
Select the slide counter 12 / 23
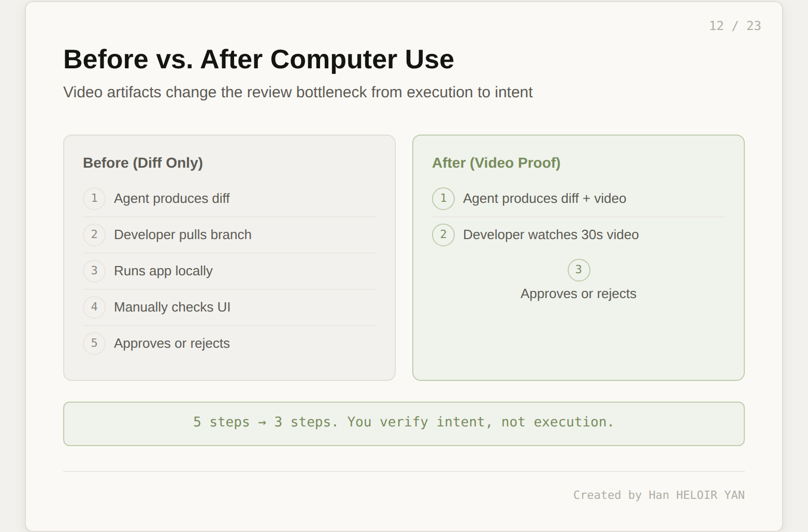pyautogui.click(x=734, y=26)
